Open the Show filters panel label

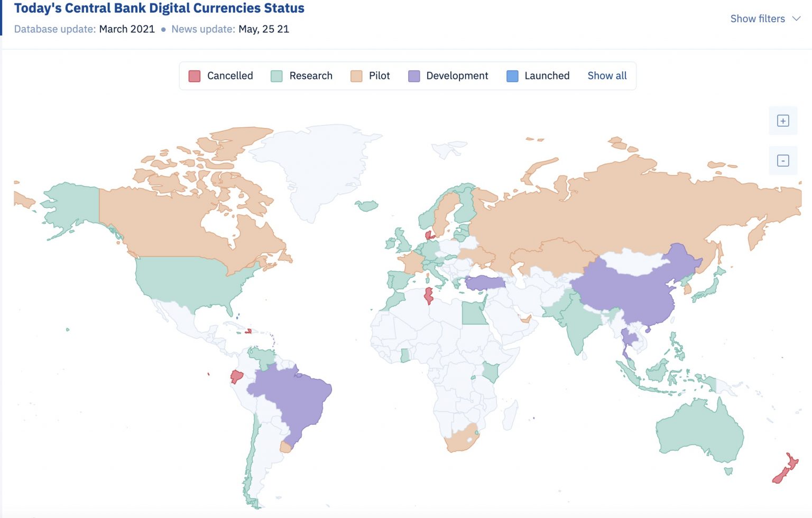[x=757, y=19]
